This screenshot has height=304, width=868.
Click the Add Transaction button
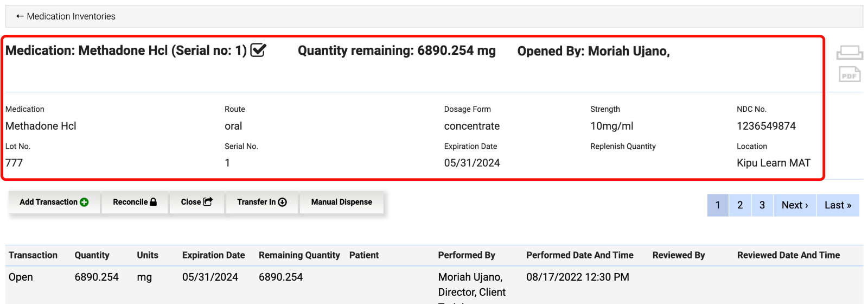(x=54, y=202)
